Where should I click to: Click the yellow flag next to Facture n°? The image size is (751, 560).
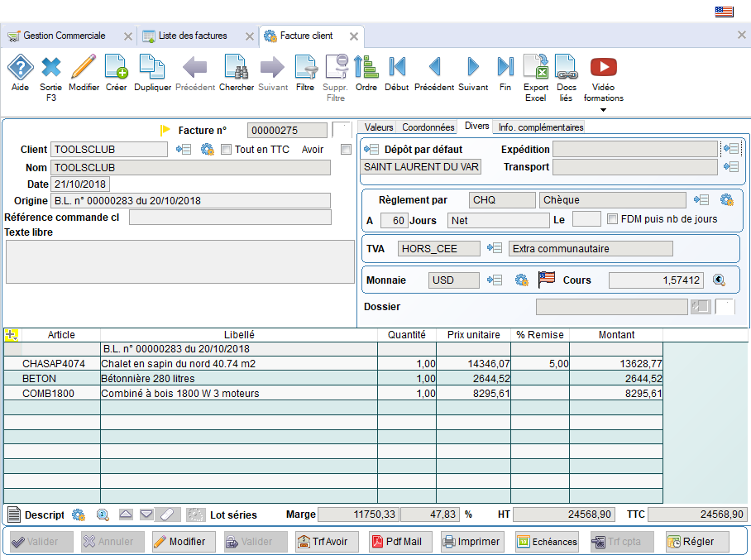165,130
